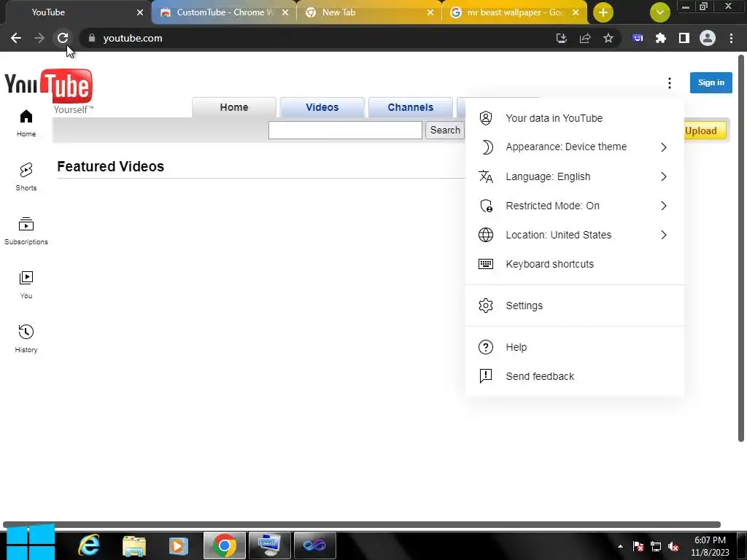Image resolution: width=747 pixels, height=560 pixels.
Task: Click the yellow Upload button
Action: (x=705, y=131)
